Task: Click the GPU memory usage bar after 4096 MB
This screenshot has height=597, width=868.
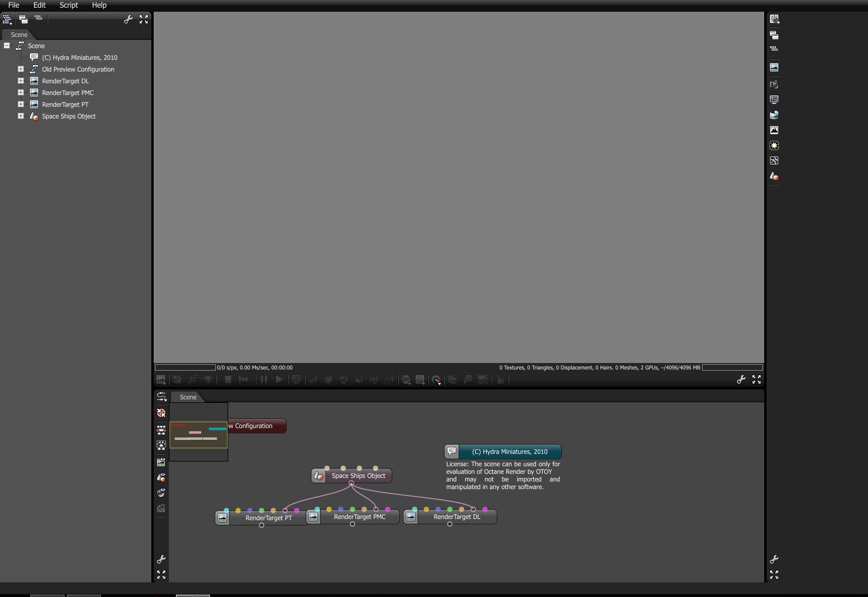Action: pos(732,368)
